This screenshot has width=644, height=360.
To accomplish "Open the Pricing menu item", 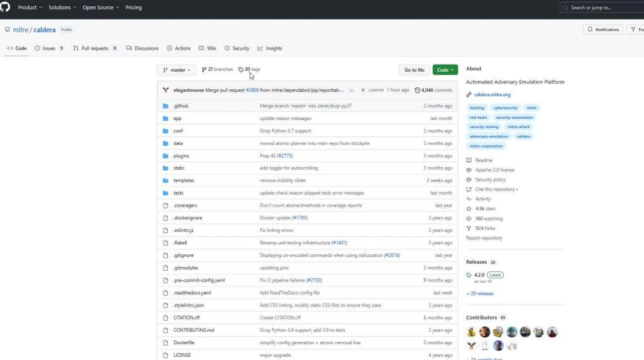I will coord(133,8).
